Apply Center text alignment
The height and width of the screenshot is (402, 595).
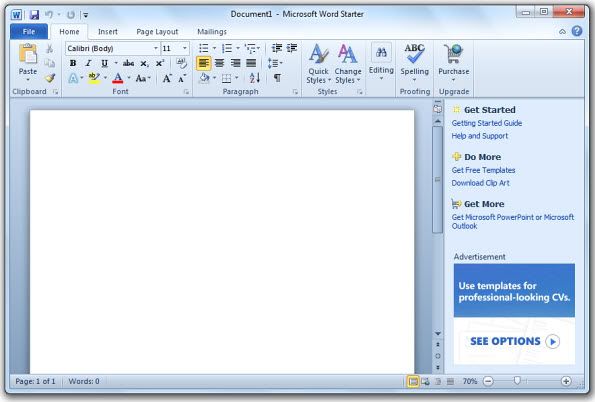point(219,63)
